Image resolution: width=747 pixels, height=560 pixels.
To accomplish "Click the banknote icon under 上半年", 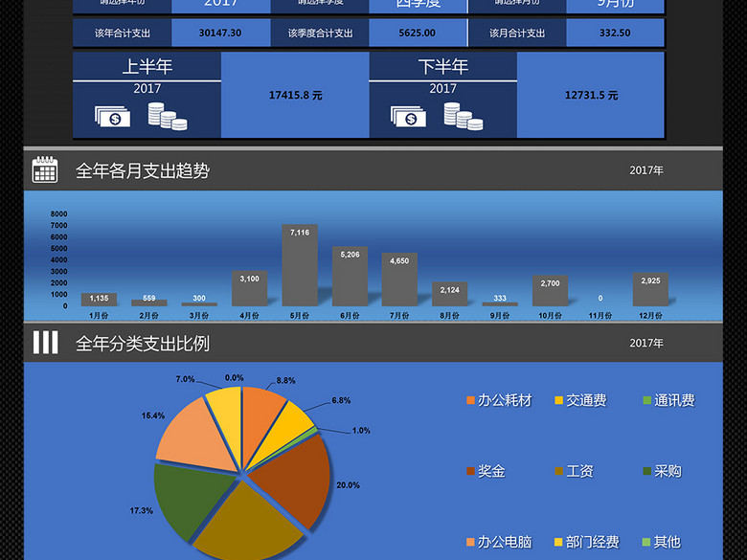I will pyautogui.click(x=112, y=116).
